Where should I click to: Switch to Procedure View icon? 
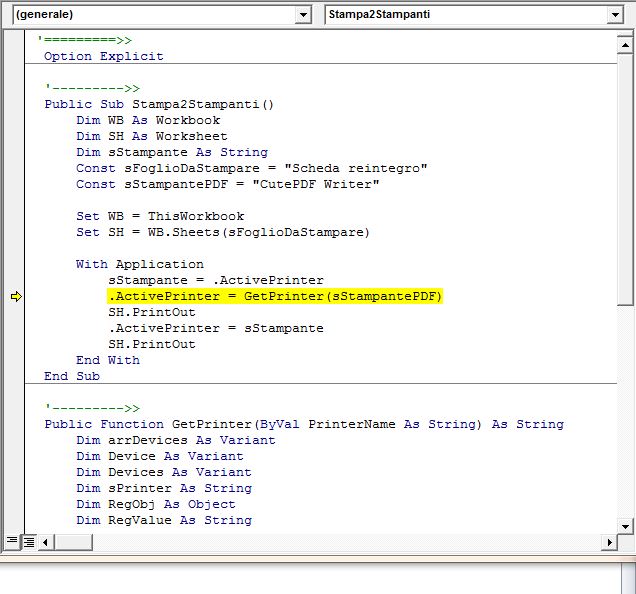(x=12, y=541)
